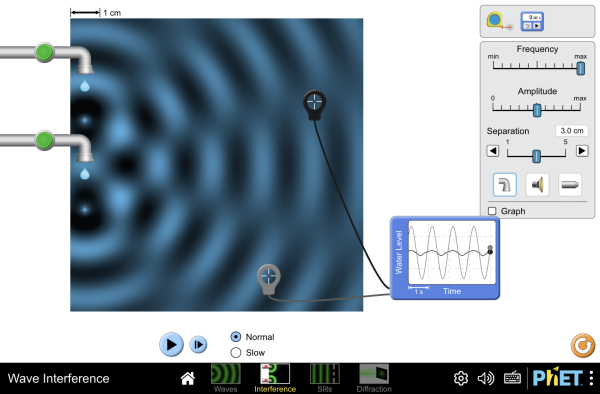Go to the home screen icon
600x394 pixels.
[188, 378]
